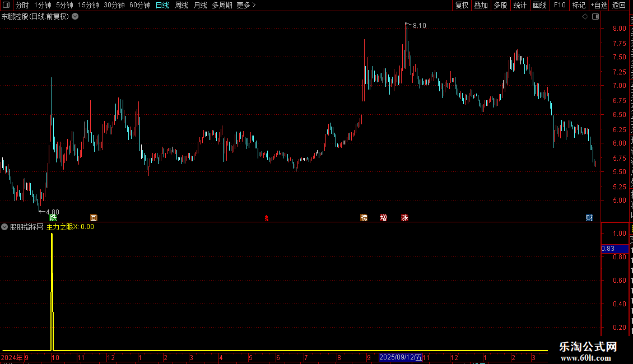Click the 涨 event marker icon
633x364 pixels.
(404, 218)
